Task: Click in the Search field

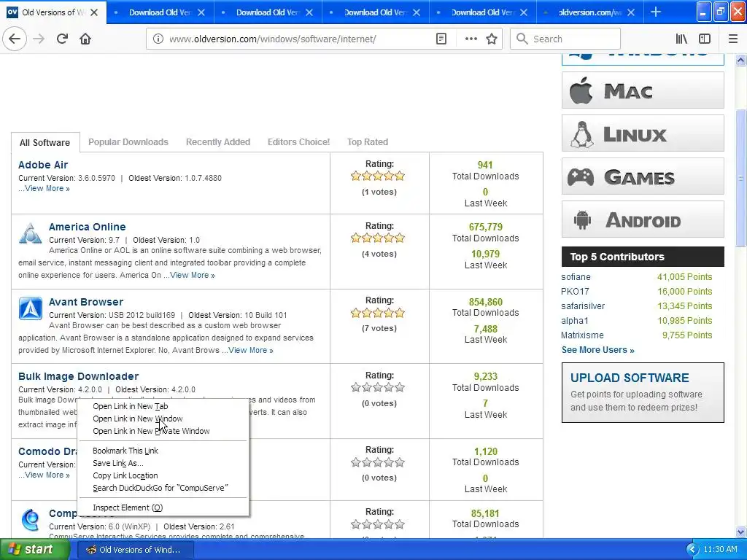Action: click(x=565, y=39)
